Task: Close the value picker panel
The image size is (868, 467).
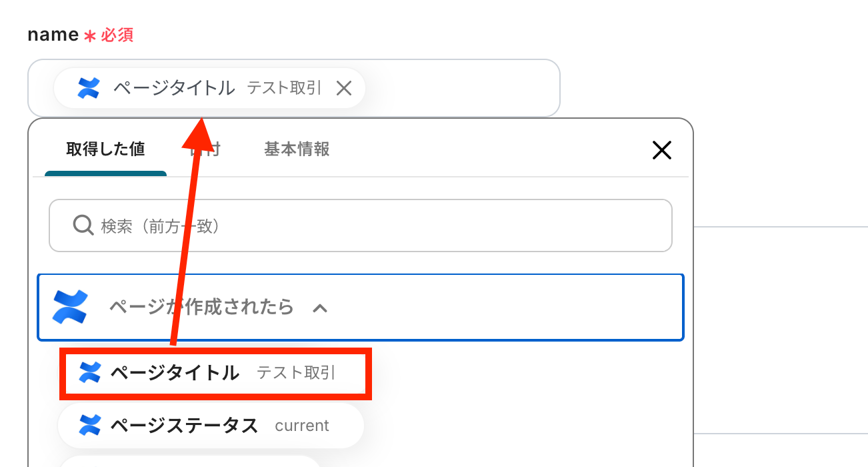Action: pos(661,151)
